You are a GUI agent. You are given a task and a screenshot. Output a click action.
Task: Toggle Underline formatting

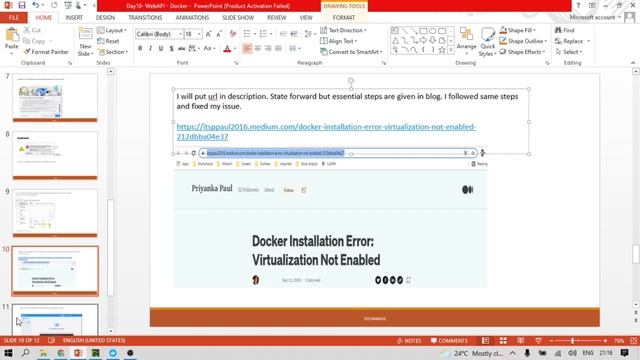pos(161,49)
